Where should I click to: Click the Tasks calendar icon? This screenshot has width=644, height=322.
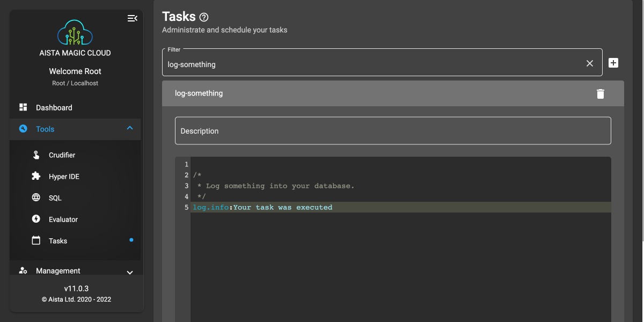click(36, 240)
